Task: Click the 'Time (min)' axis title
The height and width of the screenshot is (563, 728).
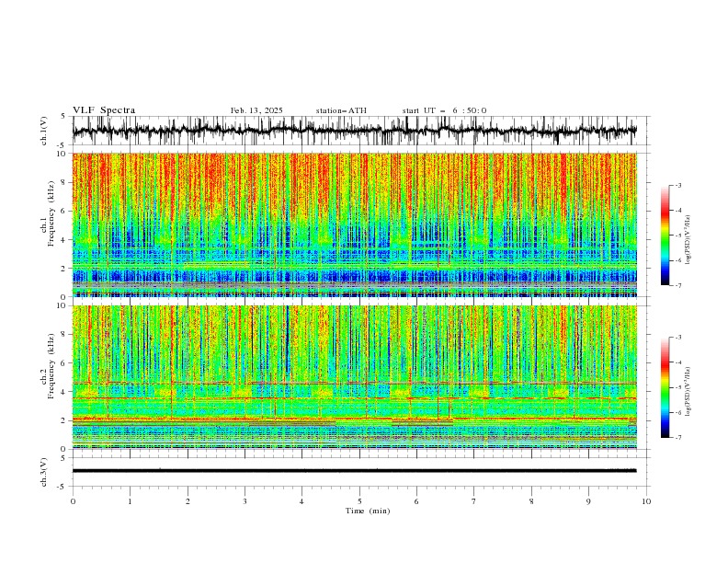Action: pos(368,511)
